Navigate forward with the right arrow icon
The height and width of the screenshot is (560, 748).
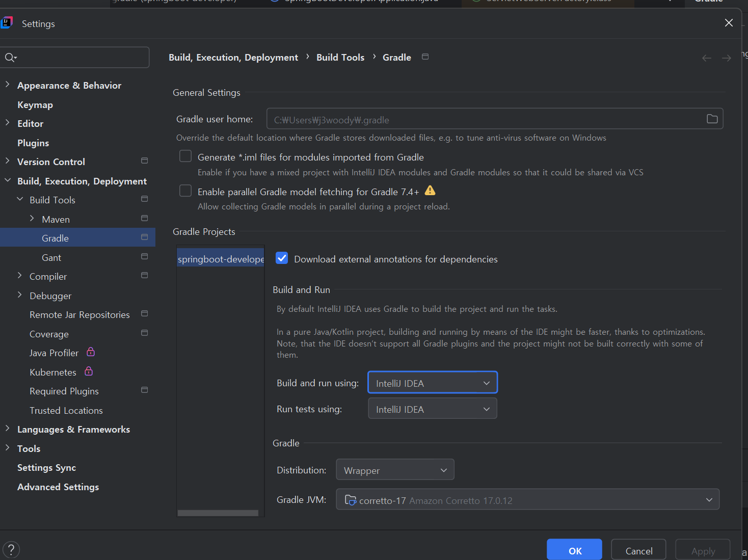tap(727, 58)
